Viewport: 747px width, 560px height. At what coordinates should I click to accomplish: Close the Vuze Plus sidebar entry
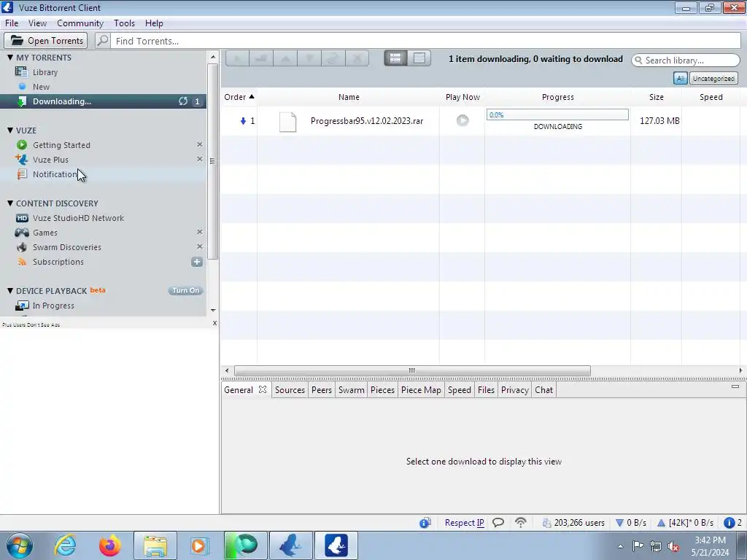(x=200, y=159)
